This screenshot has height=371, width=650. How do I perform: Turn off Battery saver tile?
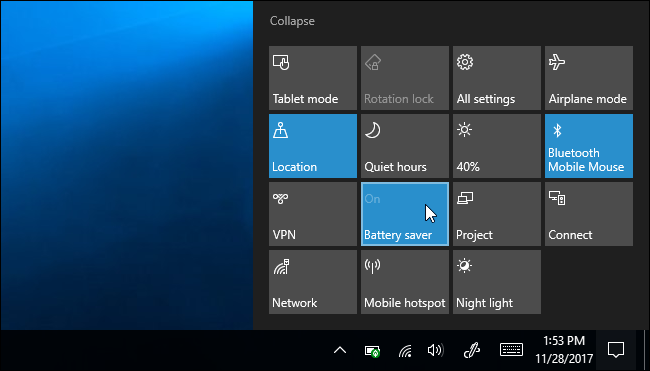405,214
